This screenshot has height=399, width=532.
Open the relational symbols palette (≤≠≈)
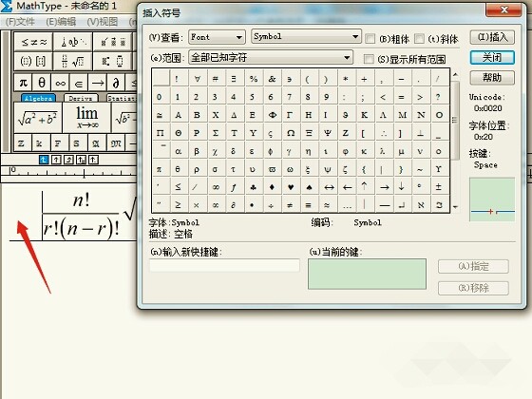coord(33,42)
